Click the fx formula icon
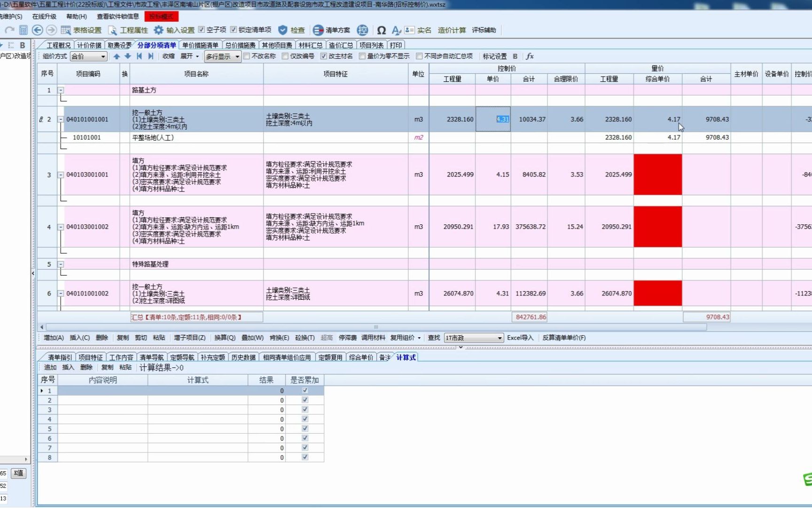The height and width of the screenshot is (508, 812). coord(530,56)
